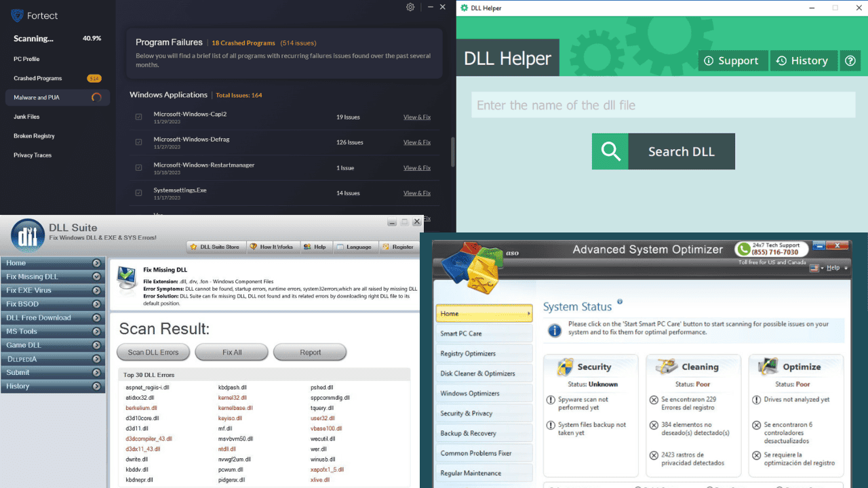868x488 pixels.
Task: Toggle the Microsoft-Windows-Restartmanager checkbox
Action: click(138, 167)
